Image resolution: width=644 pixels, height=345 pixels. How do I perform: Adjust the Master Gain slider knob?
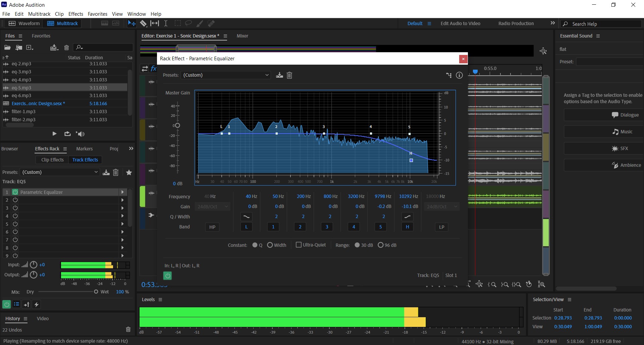(177, 126)
